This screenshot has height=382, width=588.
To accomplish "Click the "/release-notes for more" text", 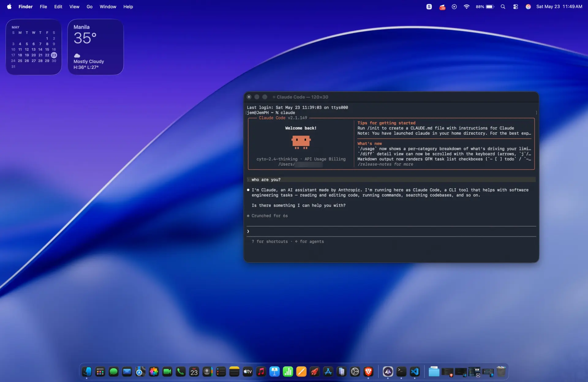I will point(385,164).
